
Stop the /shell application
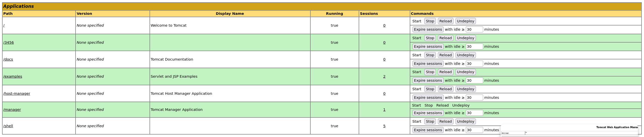[430, 121]
